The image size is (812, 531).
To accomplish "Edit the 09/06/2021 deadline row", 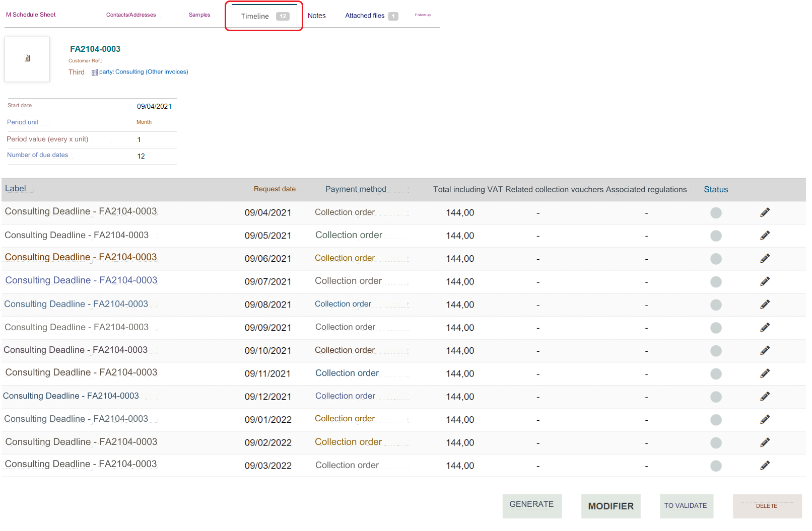I will click(x=765, y=259).
